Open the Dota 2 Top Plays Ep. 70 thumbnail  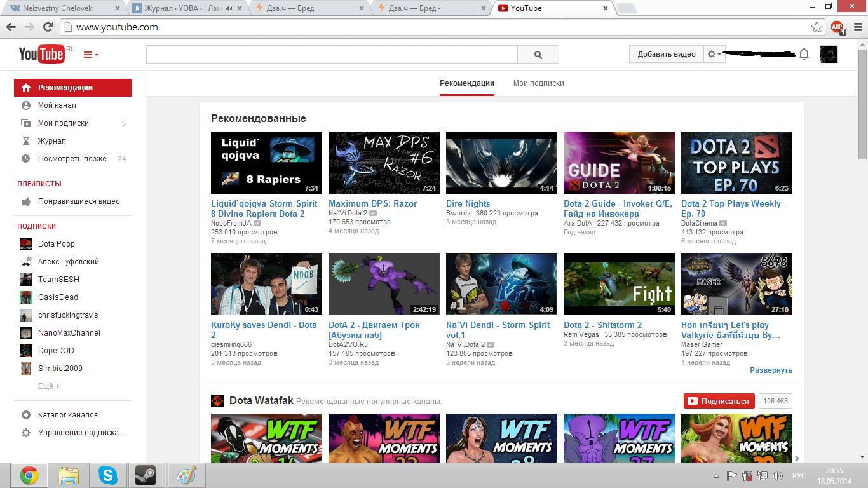point(736,163)
